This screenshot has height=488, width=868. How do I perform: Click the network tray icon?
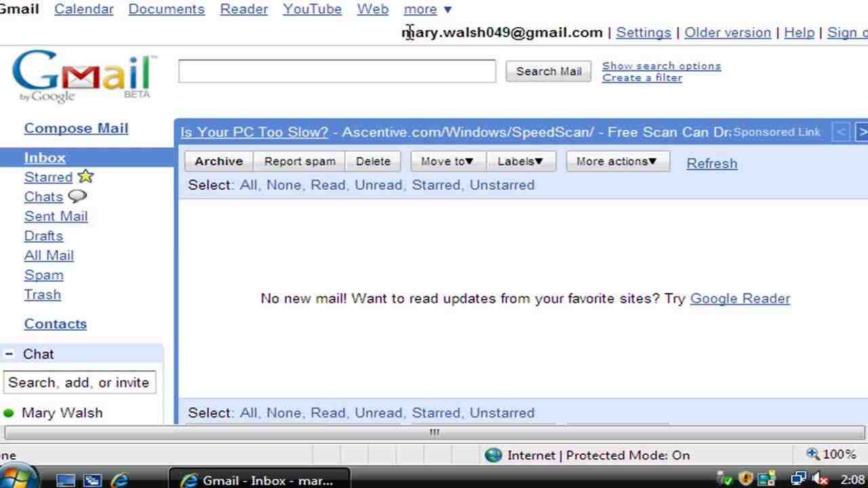798,479
